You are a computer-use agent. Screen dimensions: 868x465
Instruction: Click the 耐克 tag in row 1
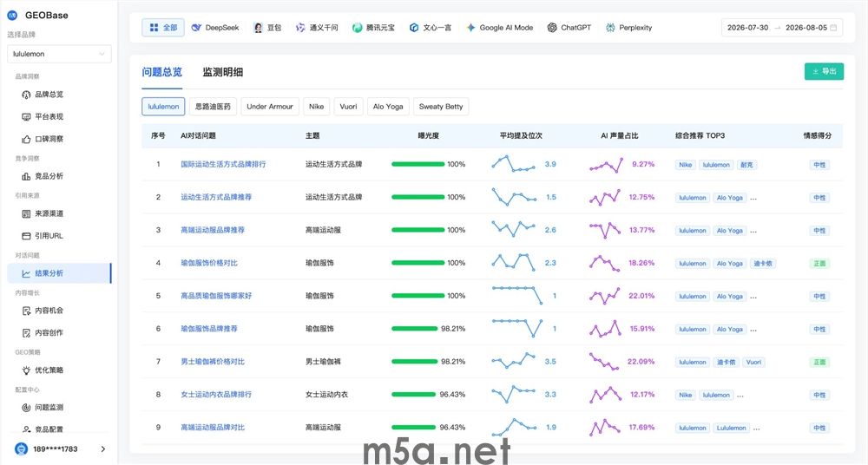coord(746,165)
